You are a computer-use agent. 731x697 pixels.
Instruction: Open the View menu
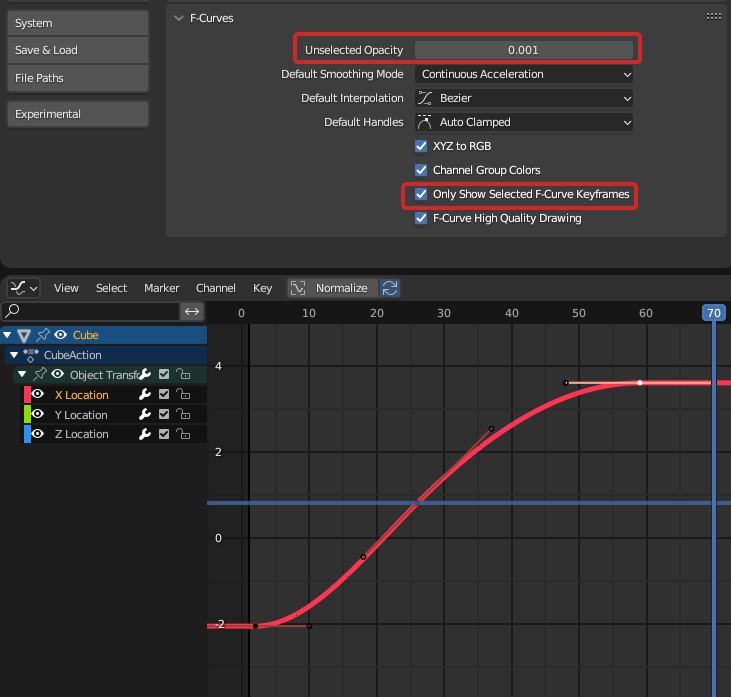click(x=66, y=288)
